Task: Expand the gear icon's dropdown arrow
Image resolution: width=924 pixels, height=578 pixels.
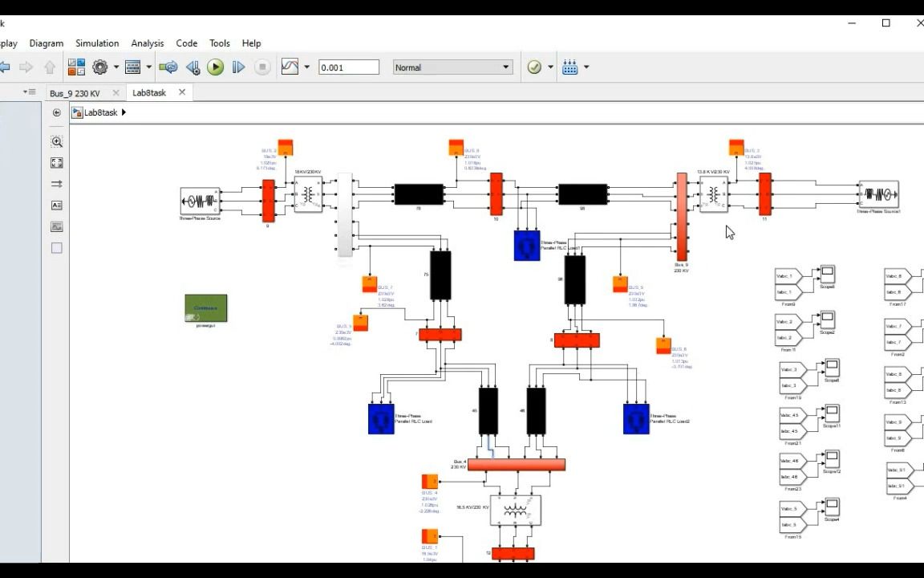Action: pos(115,67)
